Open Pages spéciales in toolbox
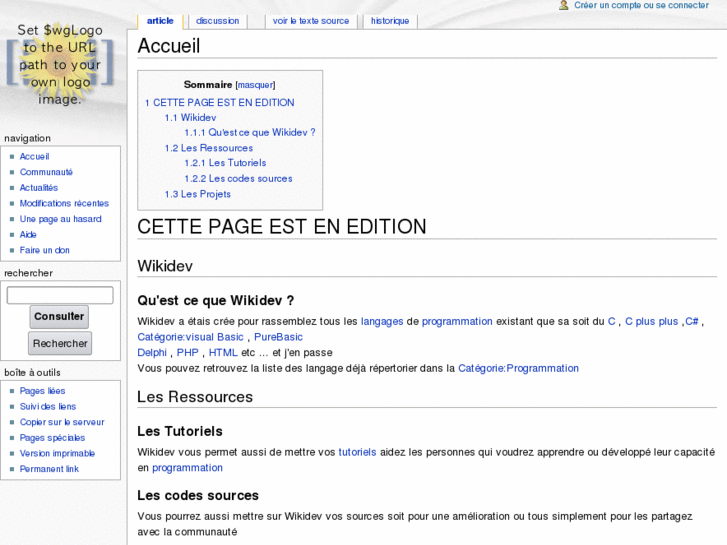The image size is (727, 545). coord(52,438)
